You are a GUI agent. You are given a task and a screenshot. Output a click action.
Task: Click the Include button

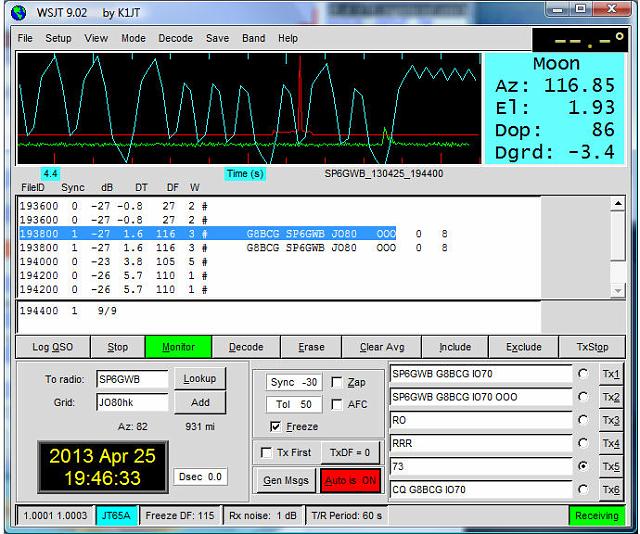pos(455,347)
